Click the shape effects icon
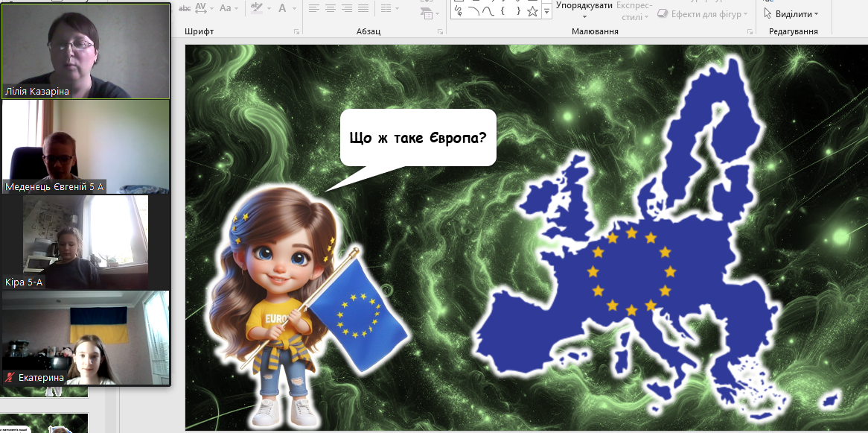The height and width of the screenshot is (433, 868). coord(662,13)
